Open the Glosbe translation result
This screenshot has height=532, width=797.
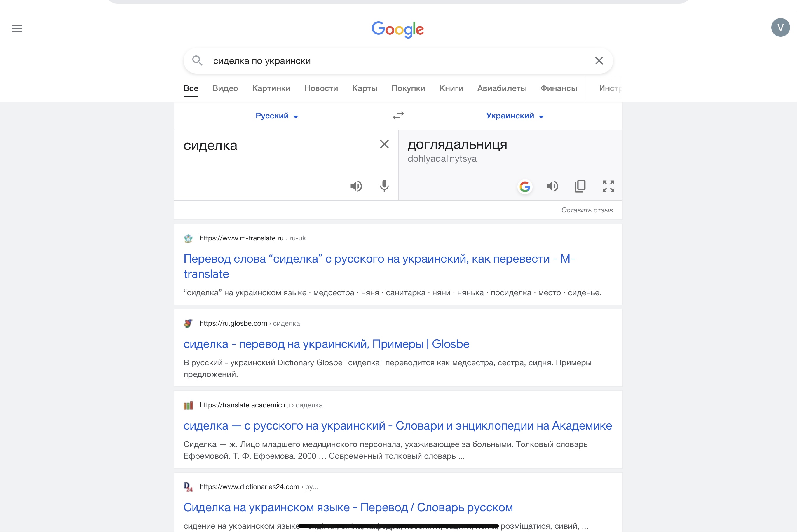[x=326, y=344]
